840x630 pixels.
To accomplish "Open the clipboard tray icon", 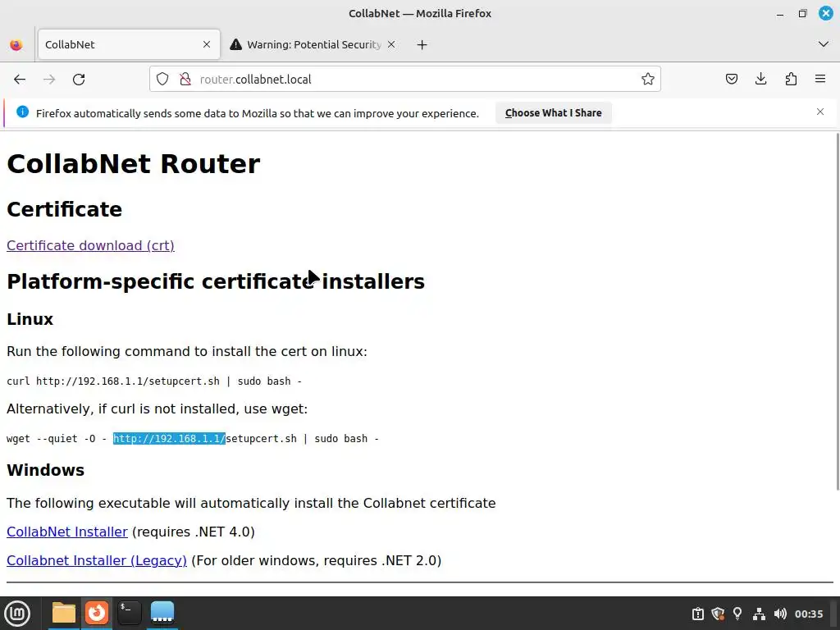I will [697, 614].
